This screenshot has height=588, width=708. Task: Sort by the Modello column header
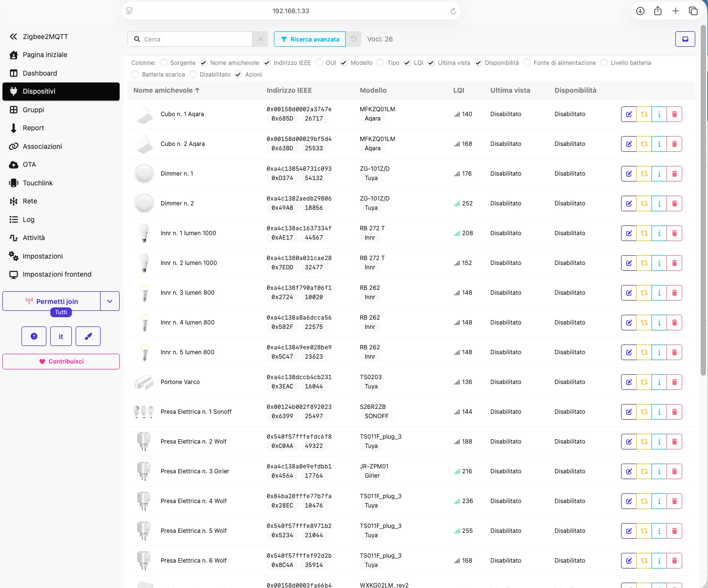(373, 90)
